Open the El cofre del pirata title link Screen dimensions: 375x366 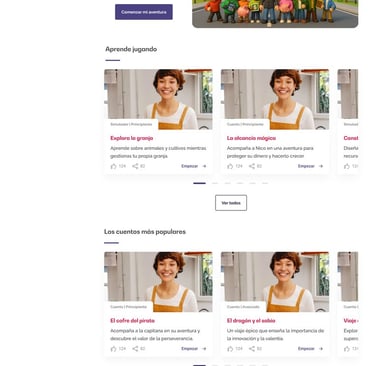[132, 321]
